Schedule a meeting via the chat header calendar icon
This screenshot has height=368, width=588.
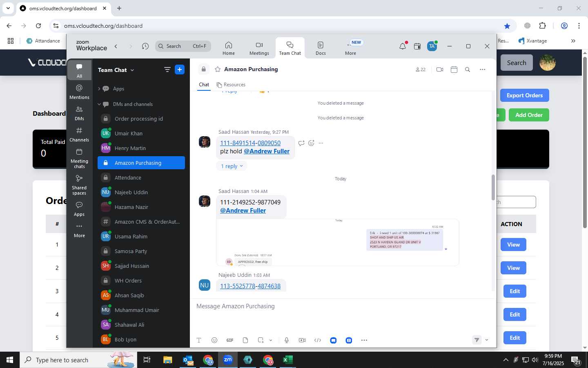(x=454, y=70)
